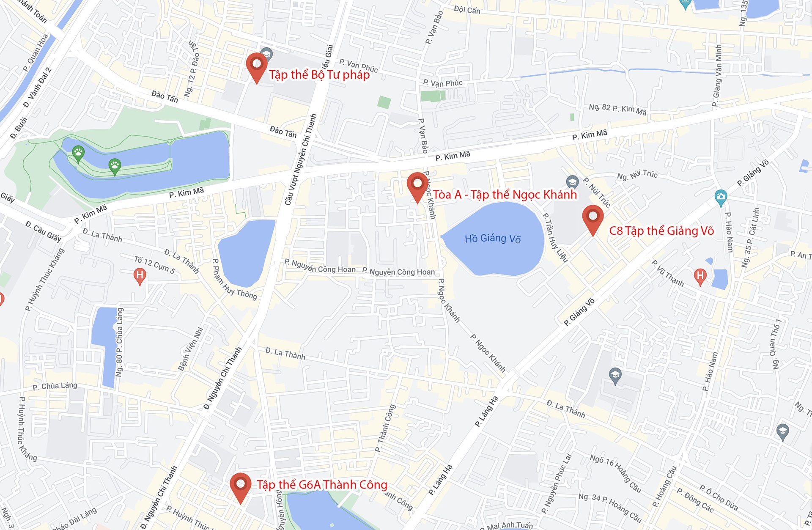Image resolution: width=812 pixels, height=530 pixels.
Task: Select the left green paw icon in the park
Action: (x=78, y=154)
